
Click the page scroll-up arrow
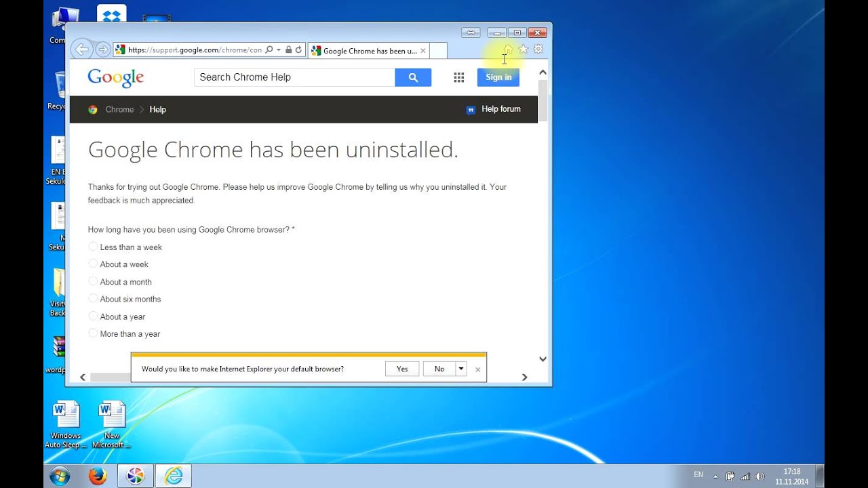click(542, 73)
